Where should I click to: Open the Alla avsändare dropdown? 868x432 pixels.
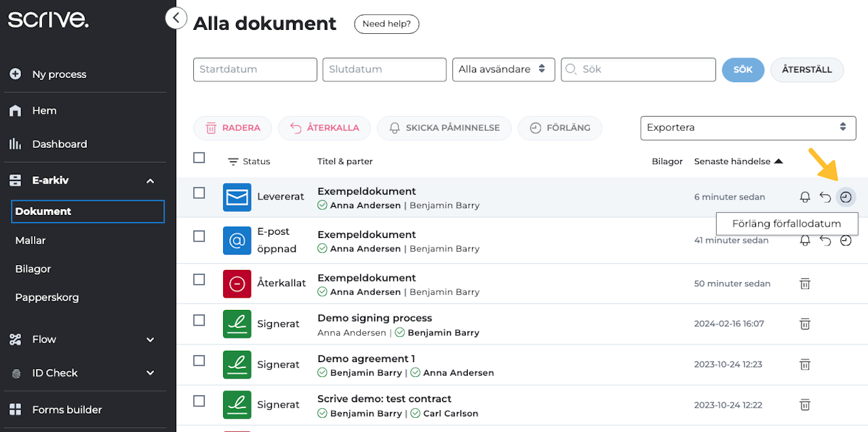point(503,69)
